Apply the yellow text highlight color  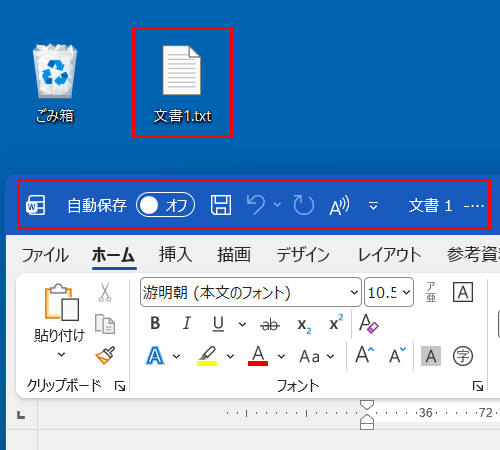207,356
